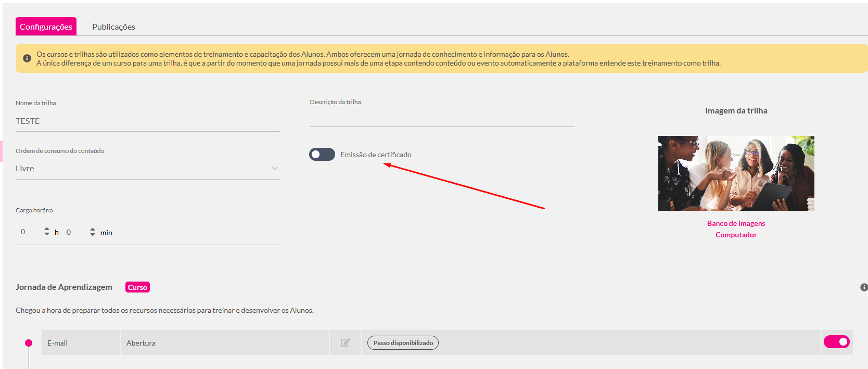Enable the Emissão de certificado toggle
The image size is (868, 369).
pos(322,155)
